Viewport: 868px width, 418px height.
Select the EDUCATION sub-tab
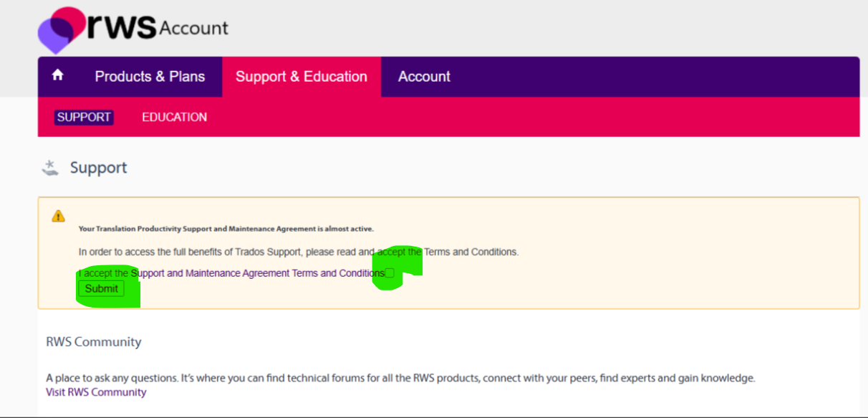pos(174,117)
